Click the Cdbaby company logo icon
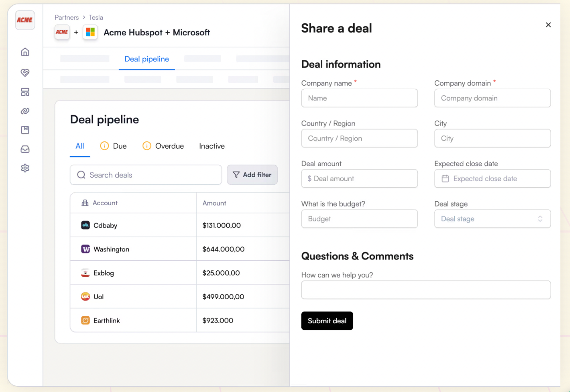Viewport: 570px width, 392px height. coord(85,225)
